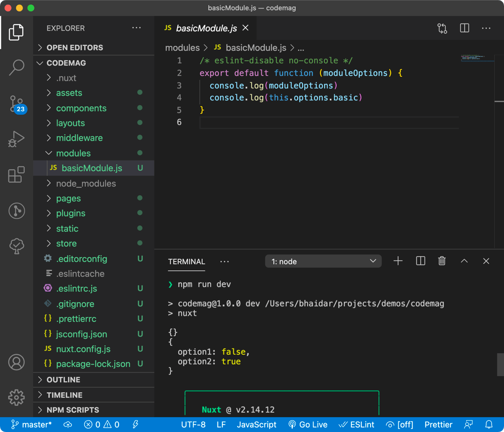Change JavaScript language mode
This screenshot has width=504, height=432.
click(x=256, y=425)
